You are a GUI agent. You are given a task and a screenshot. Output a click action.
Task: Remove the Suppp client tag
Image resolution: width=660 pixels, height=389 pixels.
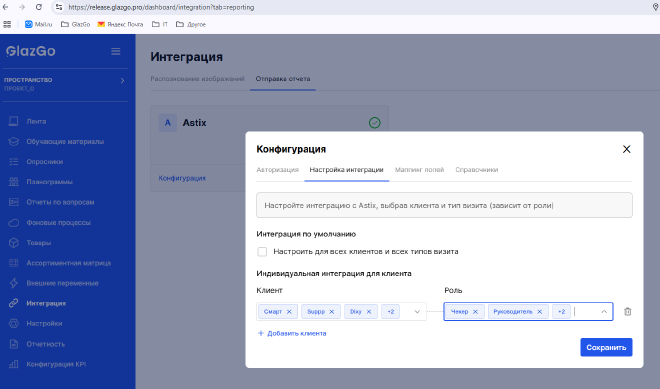click(x=332, y=312)
